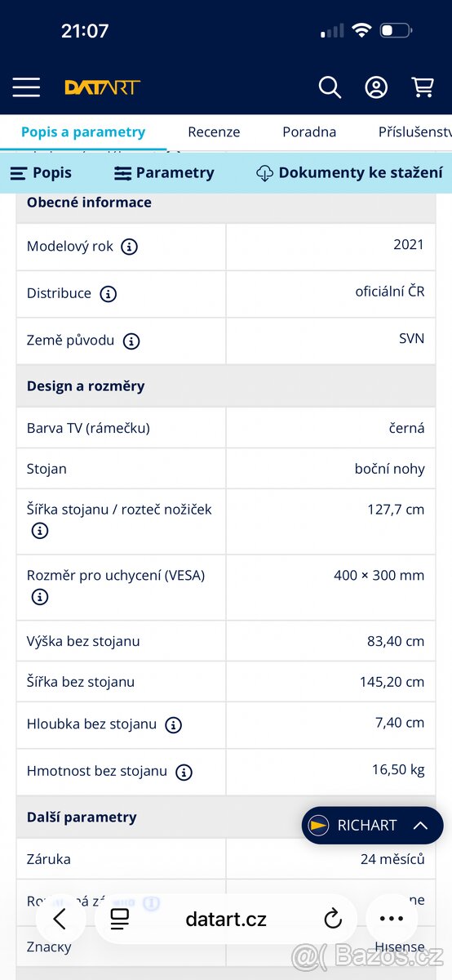The height and width of the screenshot is (980, 452).
Task: Open the user account icon
Action: click(376, 87)
